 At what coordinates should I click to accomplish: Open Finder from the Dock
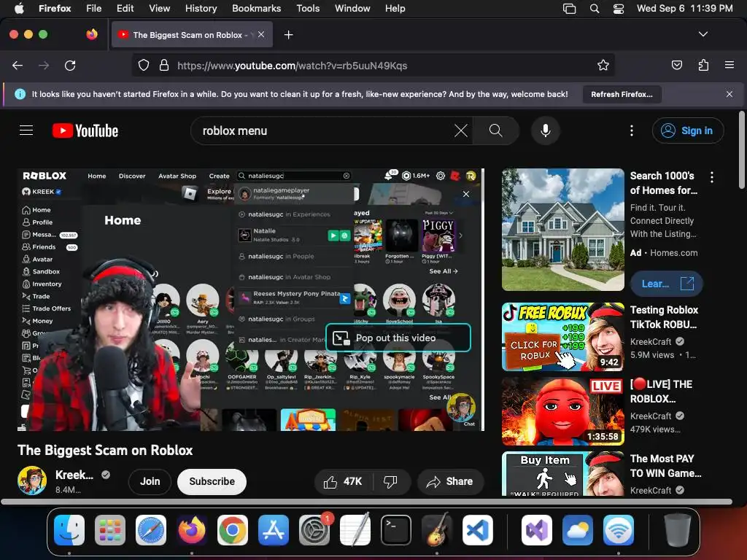[x=69, y=529]
